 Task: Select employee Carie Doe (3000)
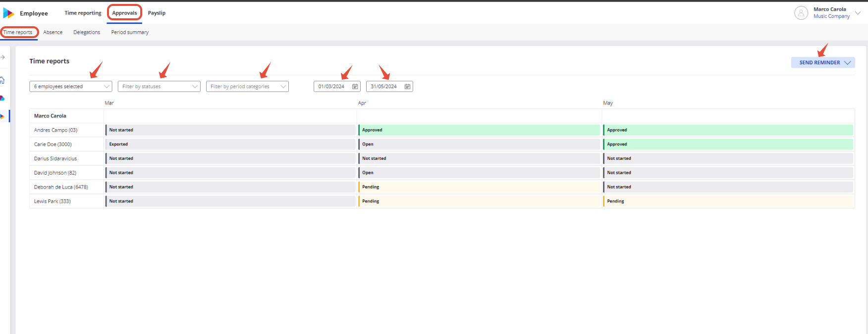tap(53, 144)
